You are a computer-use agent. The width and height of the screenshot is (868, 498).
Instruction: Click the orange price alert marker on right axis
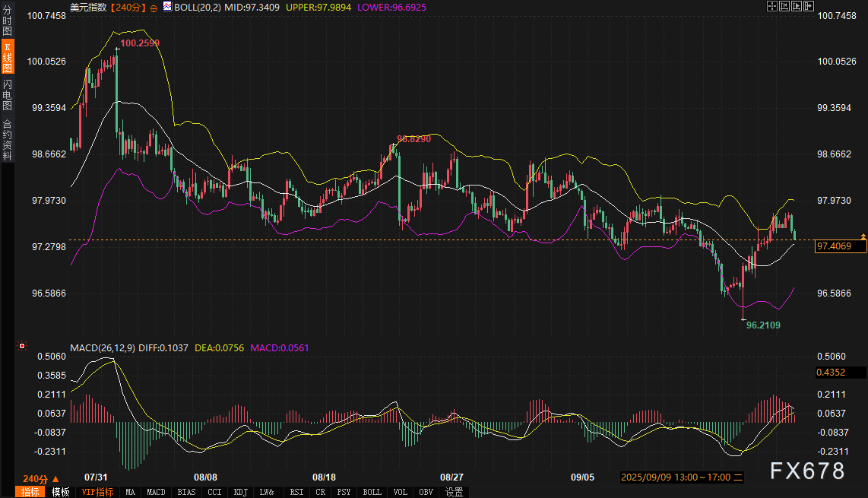coord(863,236)
